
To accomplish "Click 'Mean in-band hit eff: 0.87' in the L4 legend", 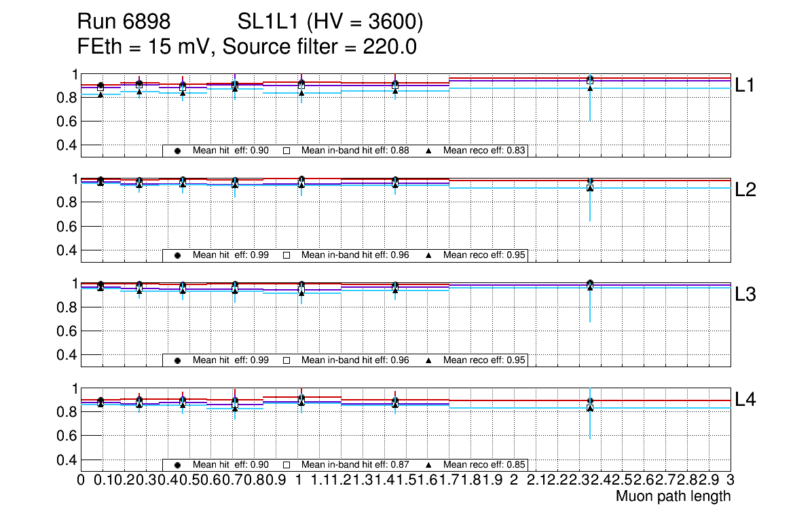I will pos(355,465).
